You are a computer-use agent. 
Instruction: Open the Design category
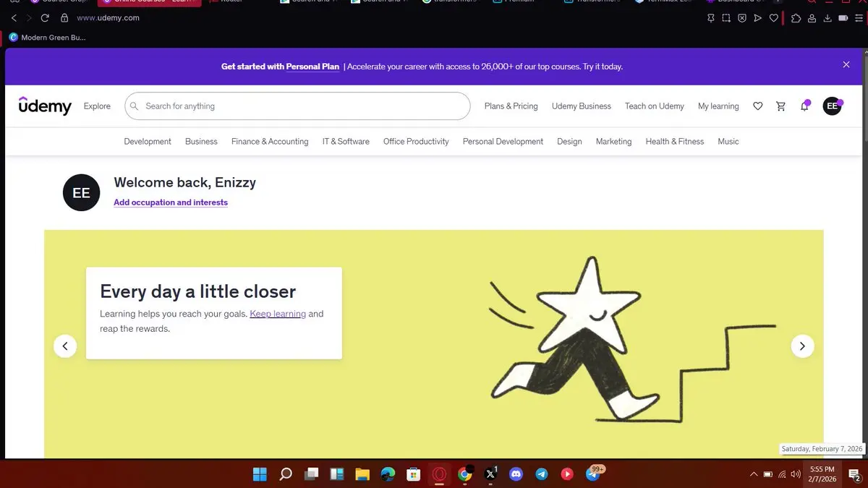[x=569, y=142]
